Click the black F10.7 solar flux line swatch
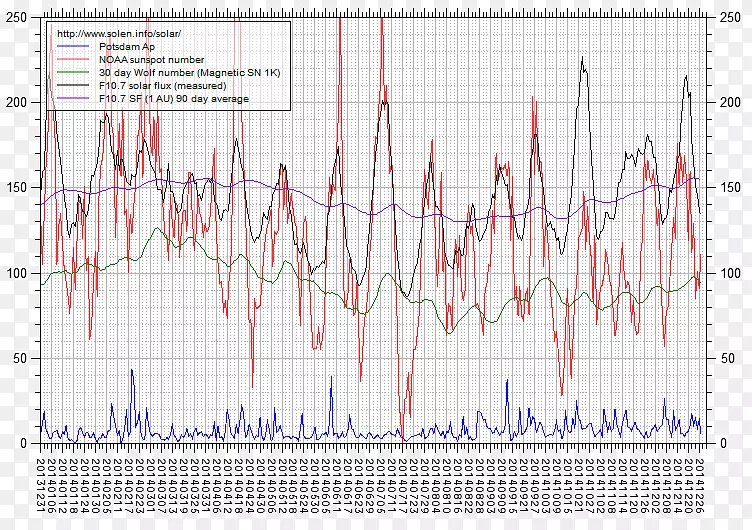 [71, 86]
